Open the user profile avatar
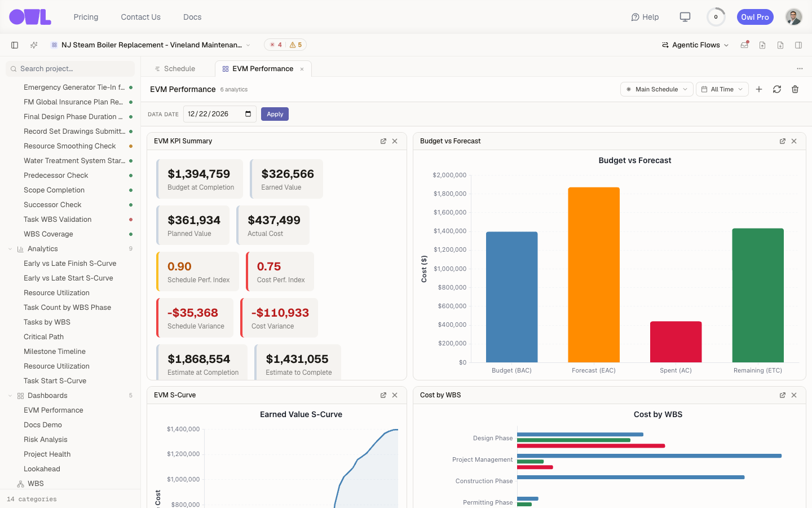This screenshot has height=508, width=812. click(793, 17)
